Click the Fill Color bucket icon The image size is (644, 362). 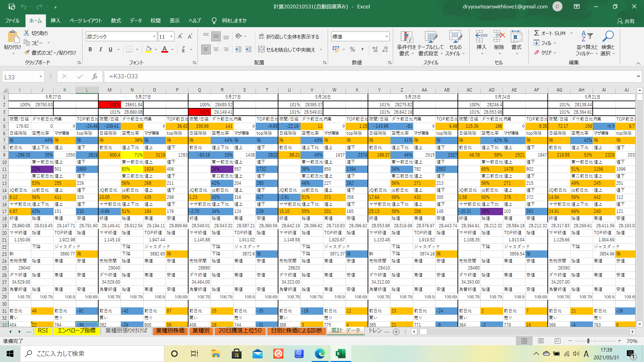[x=148, y=50]
